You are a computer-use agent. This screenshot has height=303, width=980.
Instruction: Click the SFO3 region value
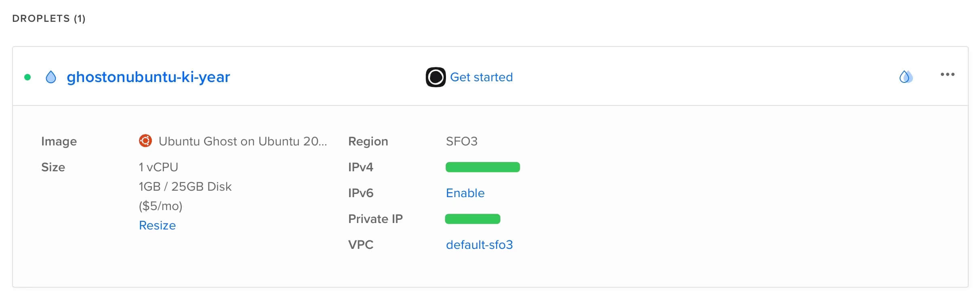pos(461,141)
